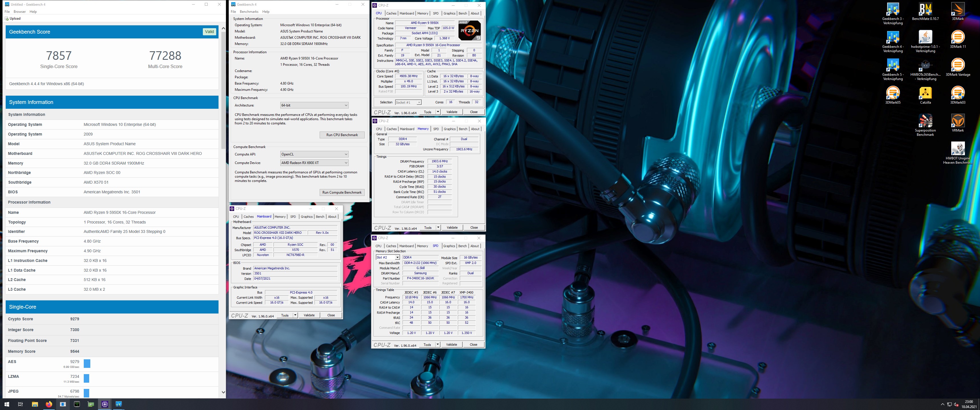Select the Graphics tab in the CPU-Z Mainboard window

click(306, 217)
